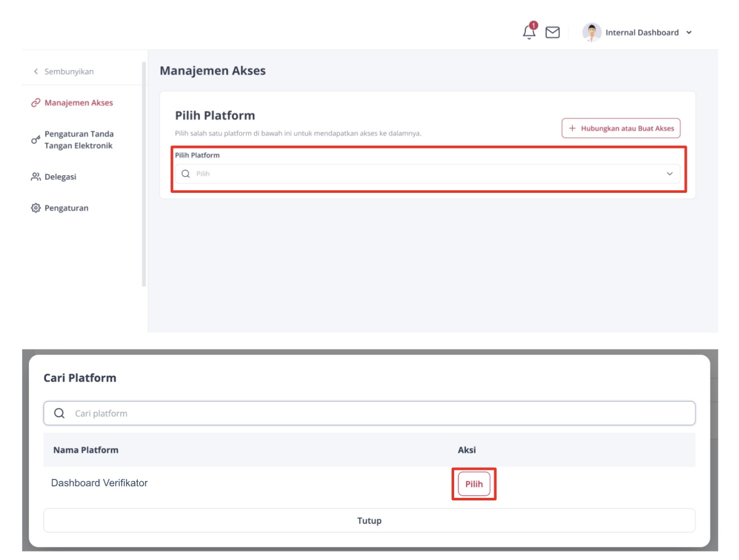Click the magnifier icon in Cari platform box
Image resolution: width=739 pixels, height=560 pixels.
pos(60,413)
